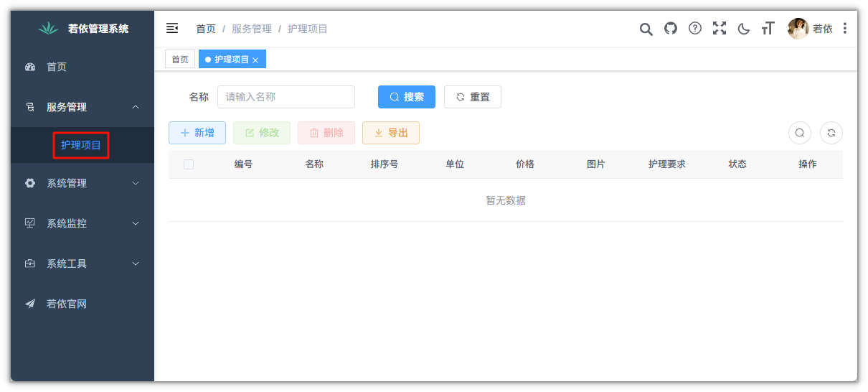Click the toolbox icon beside 系统工具

pos(30,263)
